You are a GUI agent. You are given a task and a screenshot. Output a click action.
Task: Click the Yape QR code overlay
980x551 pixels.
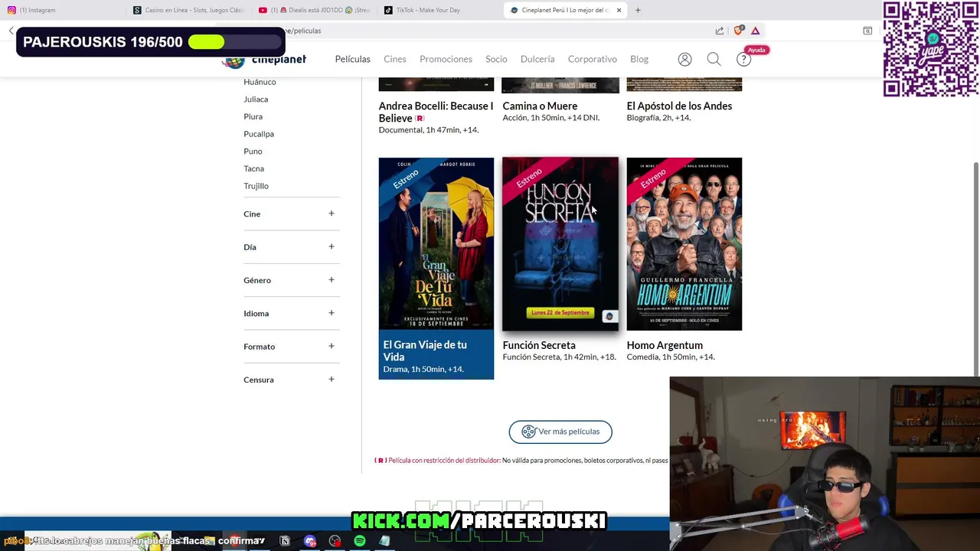pos(930,49)
